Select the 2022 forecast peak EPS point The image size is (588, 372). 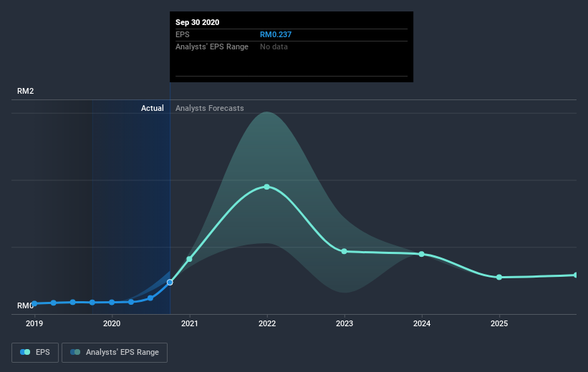coord(267,187)
